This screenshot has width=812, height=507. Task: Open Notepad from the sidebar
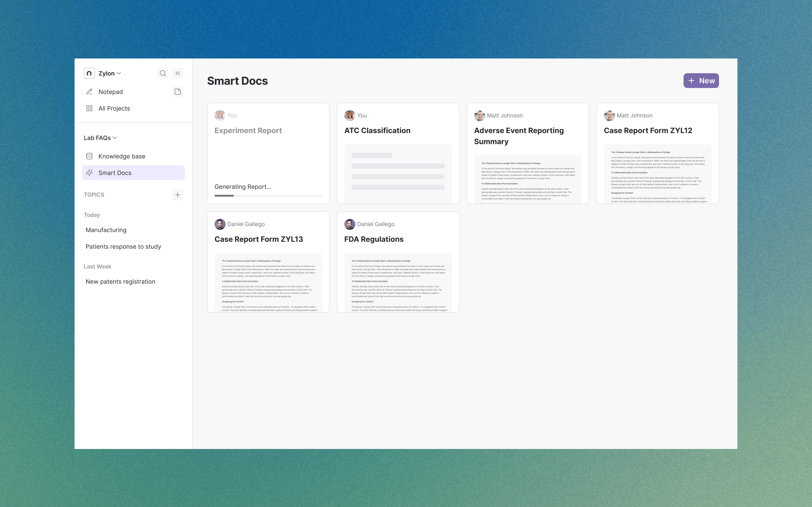tap(110, 92)
